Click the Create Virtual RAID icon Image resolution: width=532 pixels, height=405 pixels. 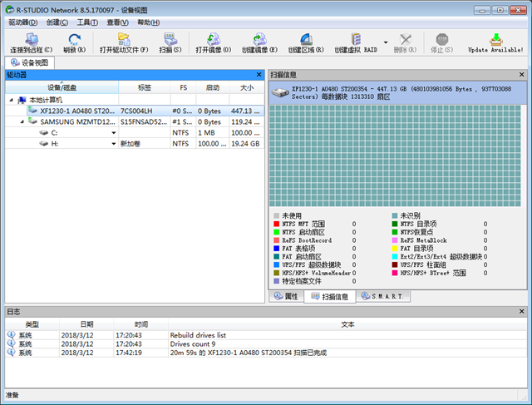click(x=356, y=39)
